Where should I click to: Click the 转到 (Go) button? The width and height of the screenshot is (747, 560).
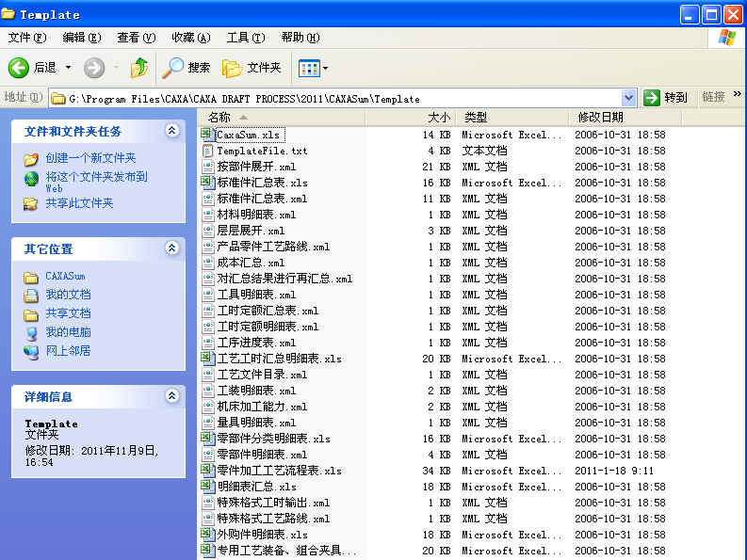[x=666, y=98]
